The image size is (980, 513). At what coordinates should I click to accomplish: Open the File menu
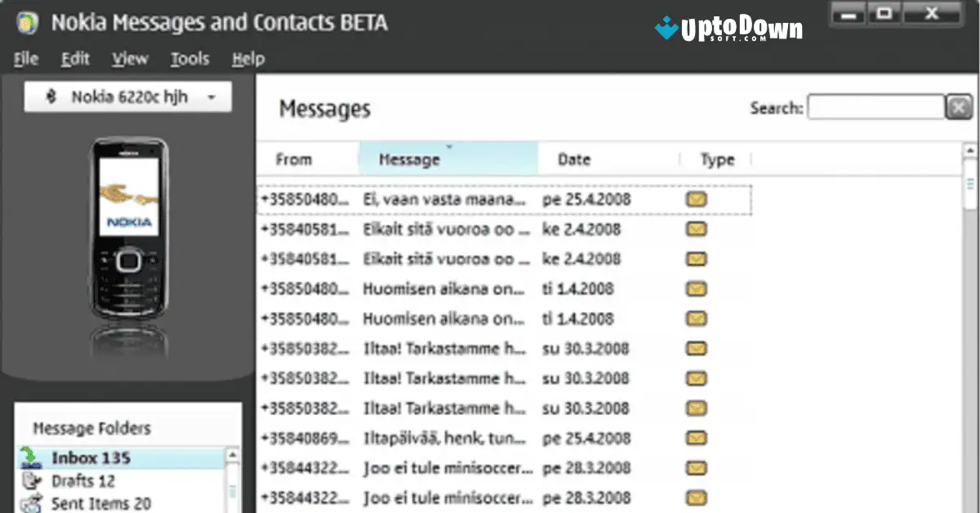click(x=24, y=58)
